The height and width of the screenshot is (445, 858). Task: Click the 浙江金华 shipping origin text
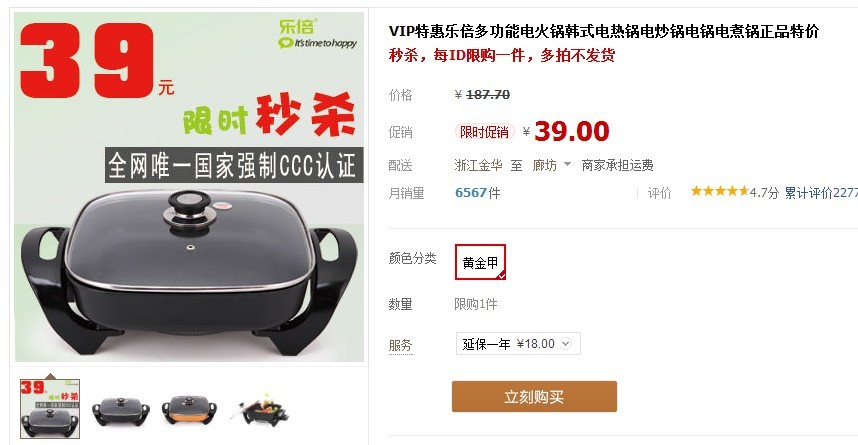(x=478, y=165)
